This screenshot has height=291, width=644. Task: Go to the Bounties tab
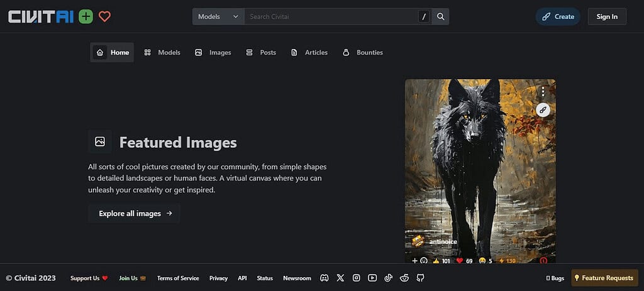coord(363,53)
